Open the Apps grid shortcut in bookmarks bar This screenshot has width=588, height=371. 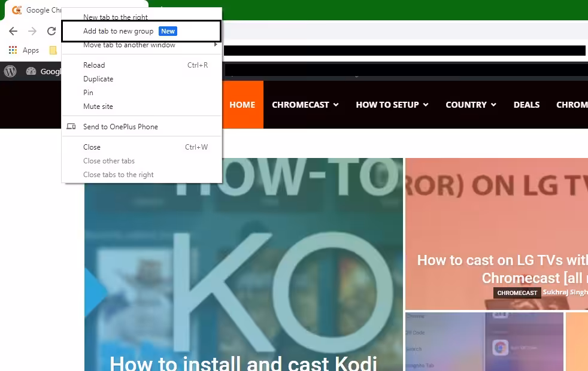click(x=13, y=50)
